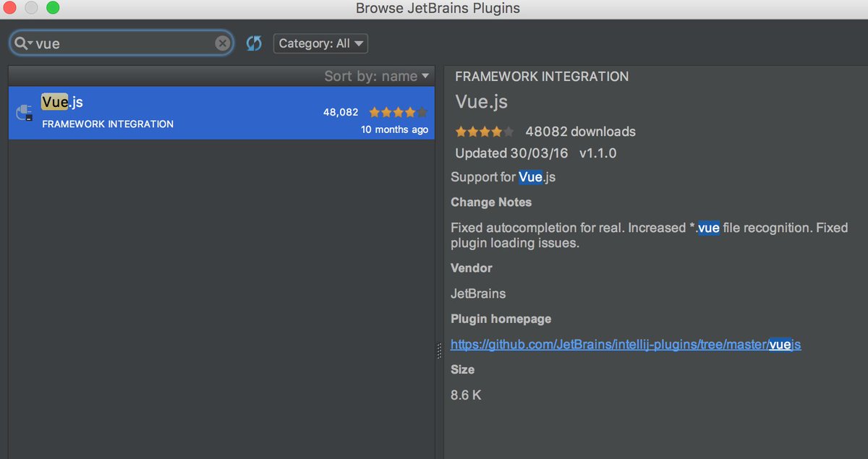Clear the search field using the X icon

pyautogui.click(x=222, y=43)
